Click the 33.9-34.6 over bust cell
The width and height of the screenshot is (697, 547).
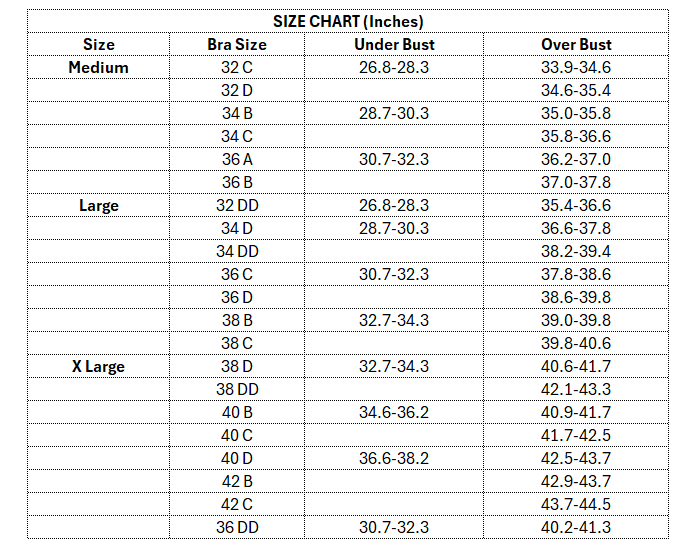tap(576, 68)
